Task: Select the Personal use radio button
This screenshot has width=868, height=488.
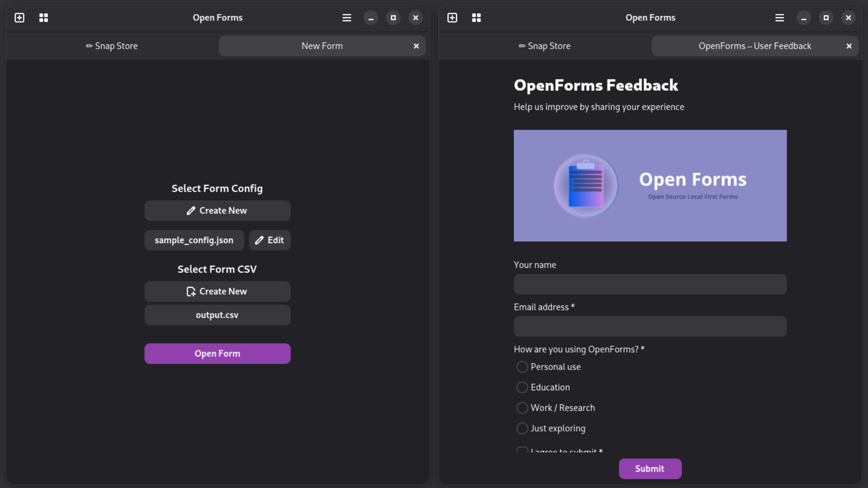Action: pos(522,366)
